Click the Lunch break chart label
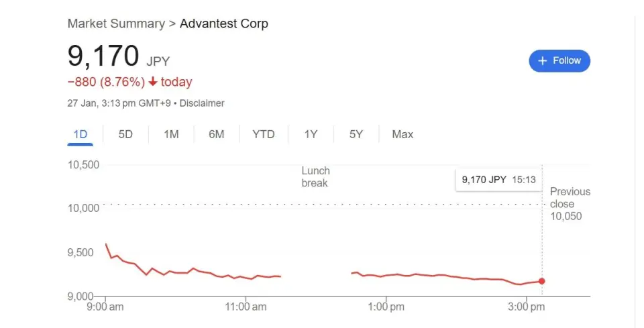 (x=315, y=177)
